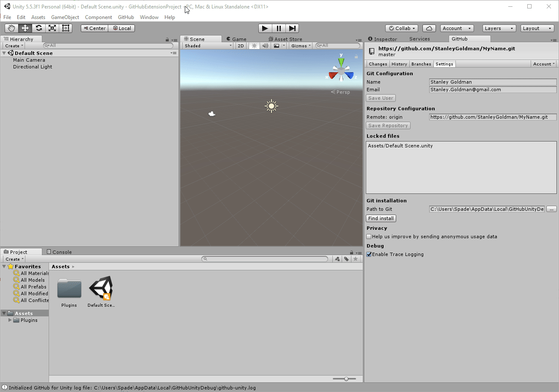This screenshot has height=392, width=559.
Task: Save search star icon in Project
Action: 356,259
